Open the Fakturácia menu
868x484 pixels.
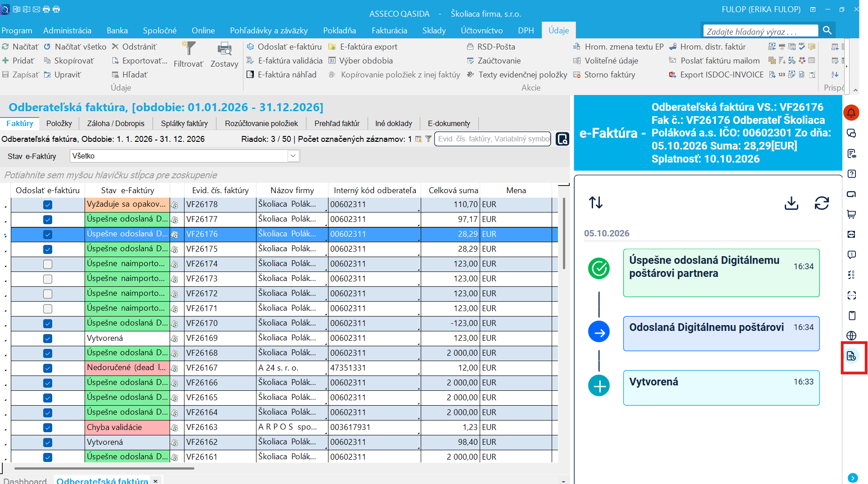pos(389,31)
